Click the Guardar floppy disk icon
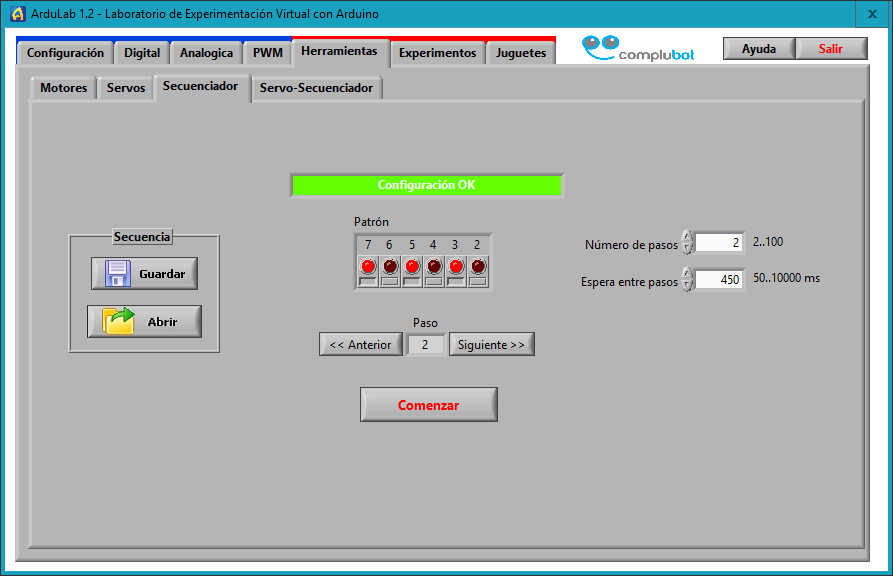The height and width of the screenshot is (576, 893). [x=118, y=273]
